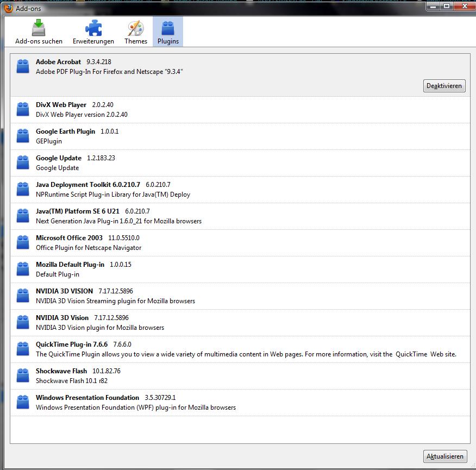Click the DivX Web Player plugin icon

click(x=23, y=109)
